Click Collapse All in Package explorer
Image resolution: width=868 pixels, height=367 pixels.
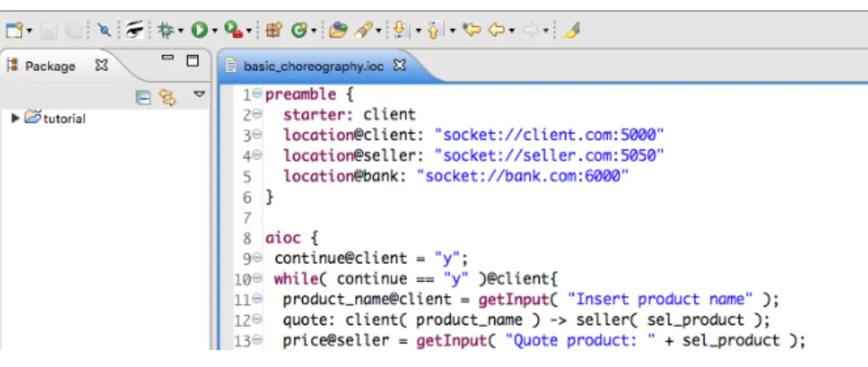coord(143,97)
